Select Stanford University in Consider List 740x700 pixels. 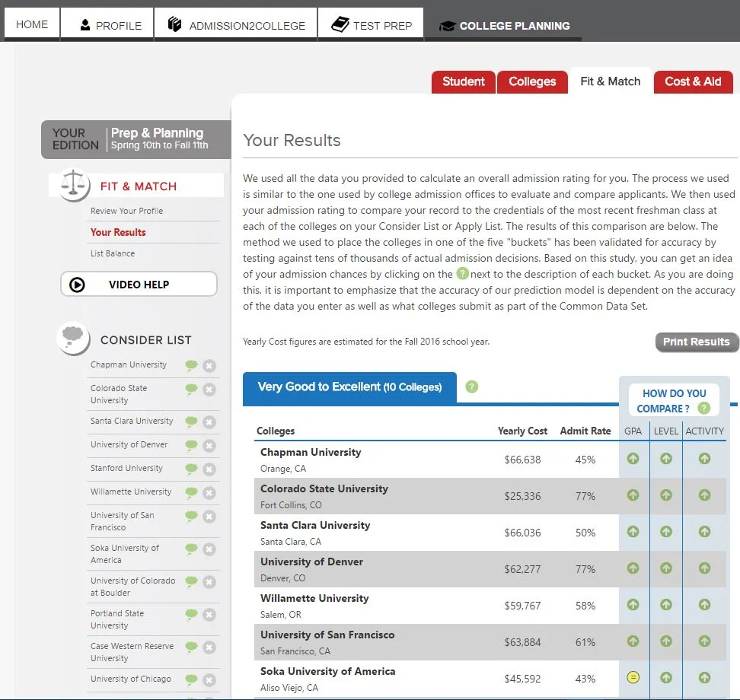coord(126,468)
